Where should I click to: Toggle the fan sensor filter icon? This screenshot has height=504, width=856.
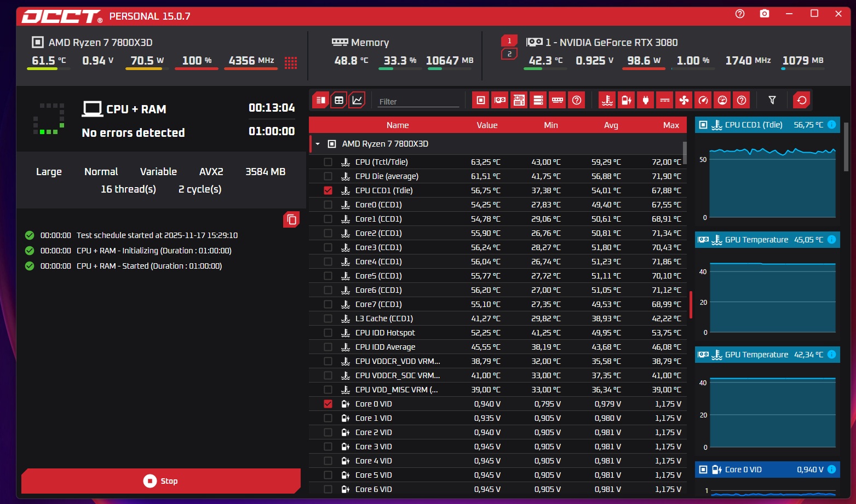pyautogui.click(x=684, y=100)
